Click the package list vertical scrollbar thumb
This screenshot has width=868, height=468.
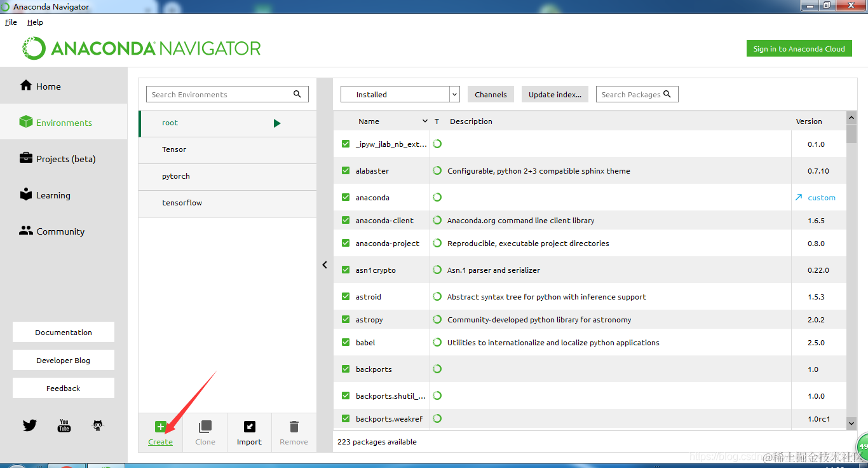[851, 134]
